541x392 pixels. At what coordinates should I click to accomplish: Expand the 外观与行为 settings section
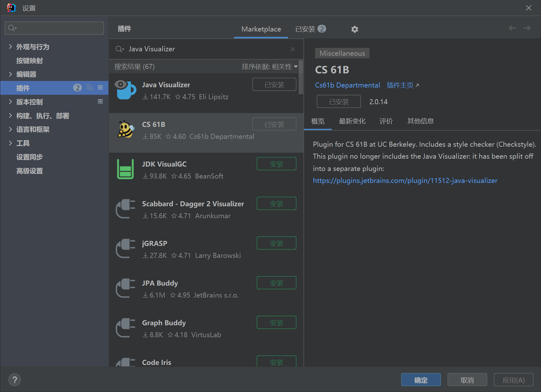click(10, 47)
